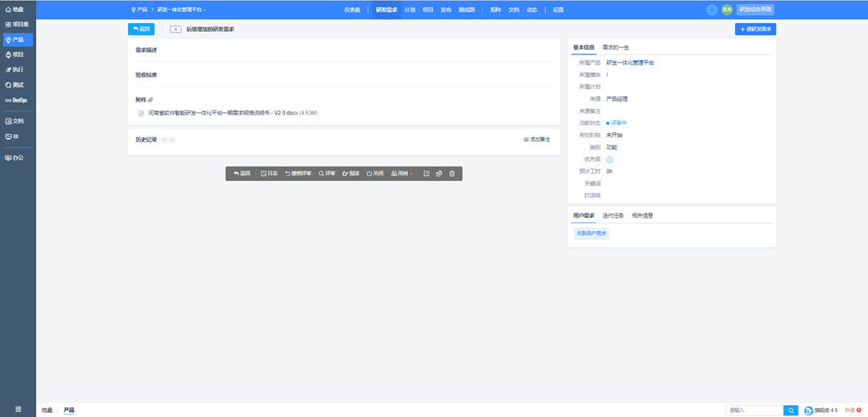Click 评审 in the floating toolbar

326,174
